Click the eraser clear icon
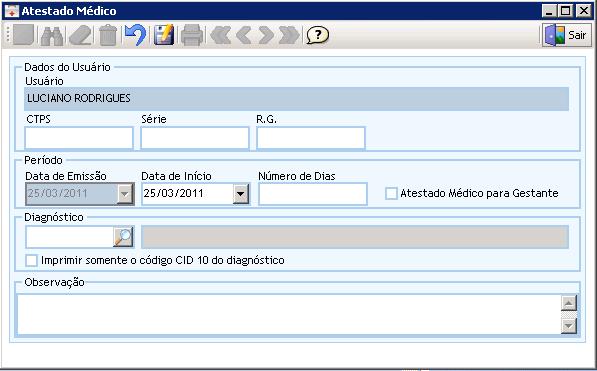 [80, 36]
